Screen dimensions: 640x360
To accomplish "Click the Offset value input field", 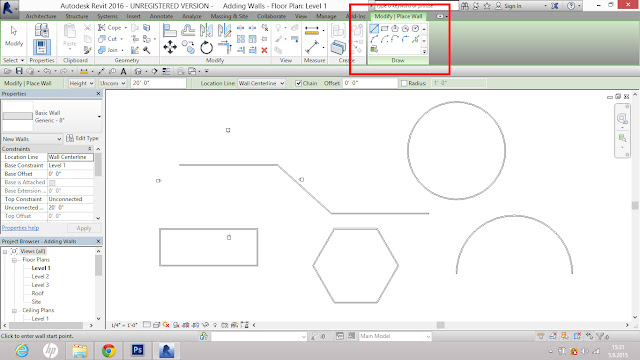I will 370,83.
